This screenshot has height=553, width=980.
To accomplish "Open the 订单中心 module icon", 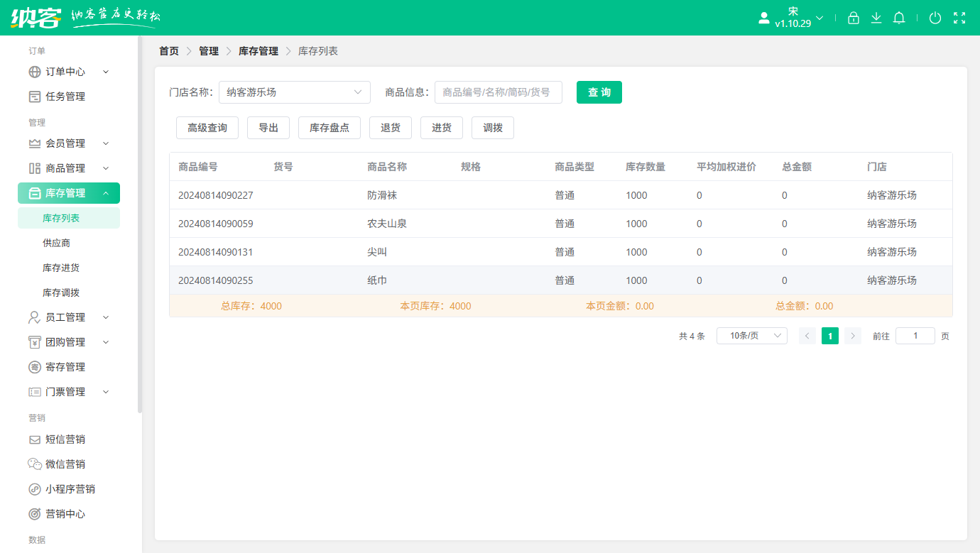I will click(34, 71).
